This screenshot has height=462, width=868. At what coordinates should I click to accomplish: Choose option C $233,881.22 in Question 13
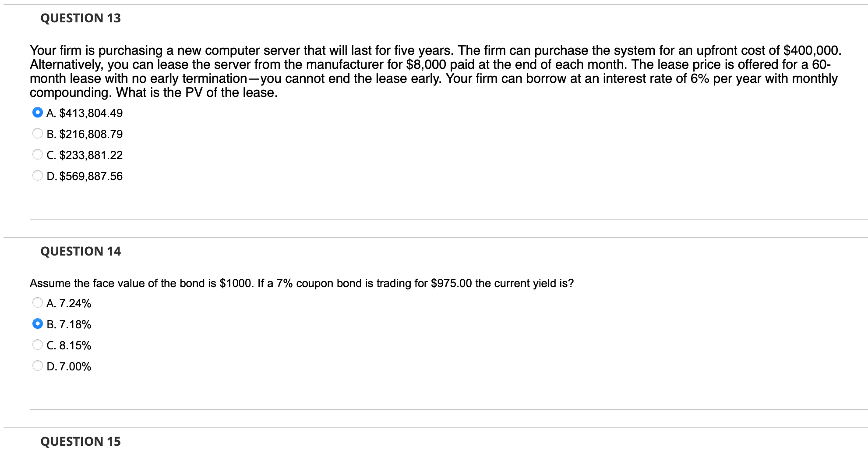click(x=37, y=154)
